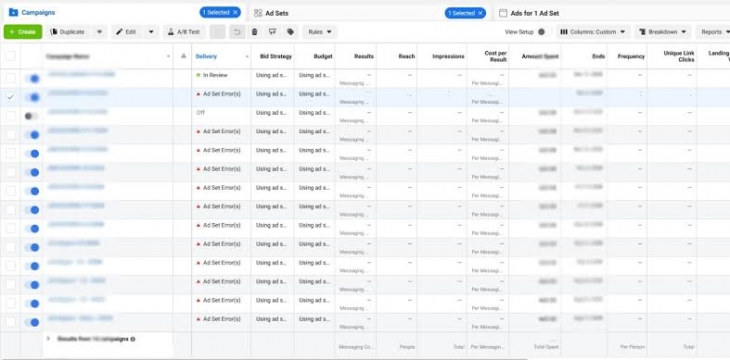Image resolution: width=730 pixels, height=360 pixels.
Task: Click the Total Spent footer label
Action: click(x=546, y=347)
